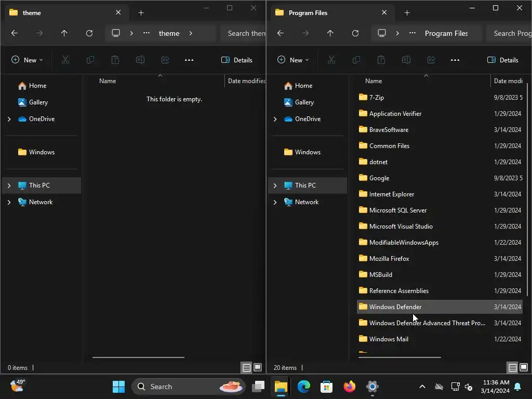Expand This PC in theme window sidebar
Image resolution: width=532 pixels, height=399 pixels.
click(9, 185)
